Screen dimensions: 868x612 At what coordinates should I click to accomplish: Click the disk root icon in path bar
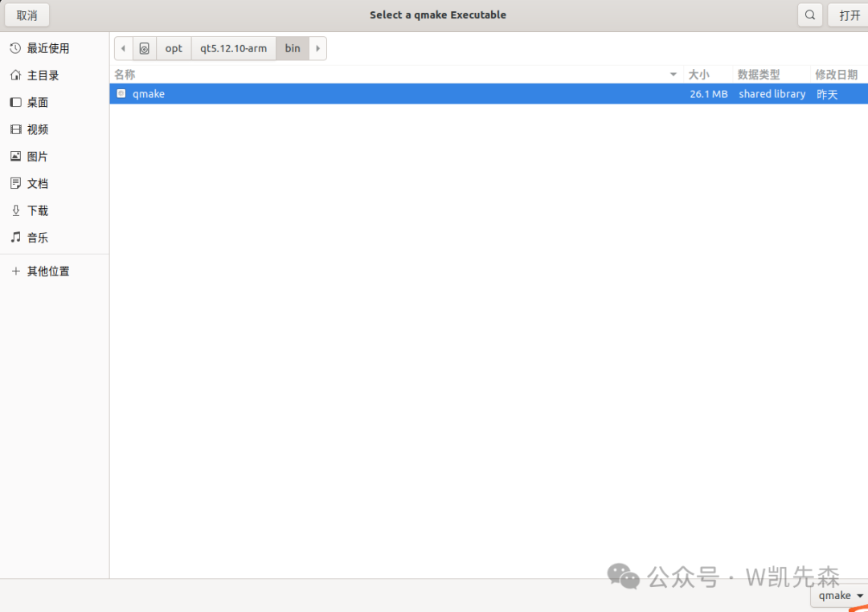pos(144,48)
